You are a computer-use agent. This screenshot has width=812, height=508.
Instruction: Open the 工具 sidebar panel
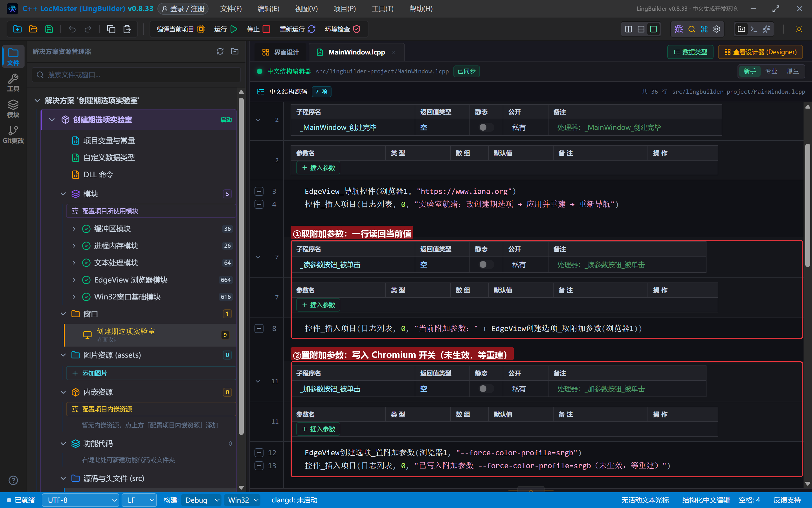click(x=13, y=83)
